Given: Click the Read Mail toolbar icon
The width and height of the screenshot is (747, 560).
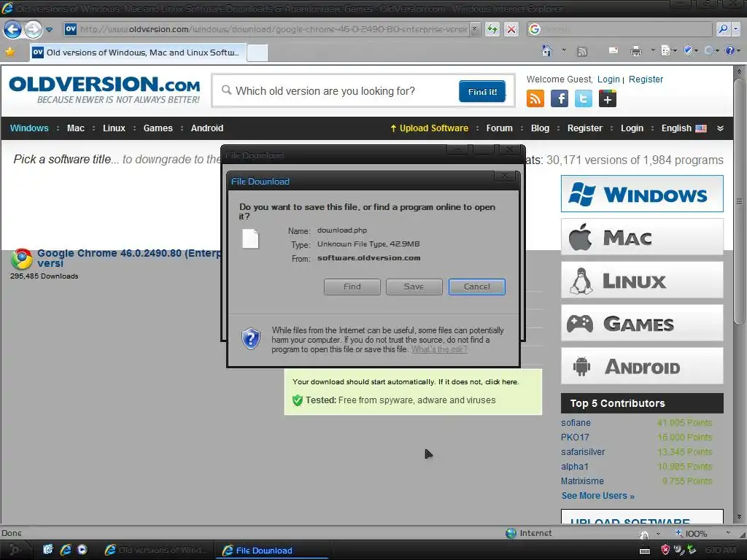Looking at the screenshot, I should pos(613,50).
